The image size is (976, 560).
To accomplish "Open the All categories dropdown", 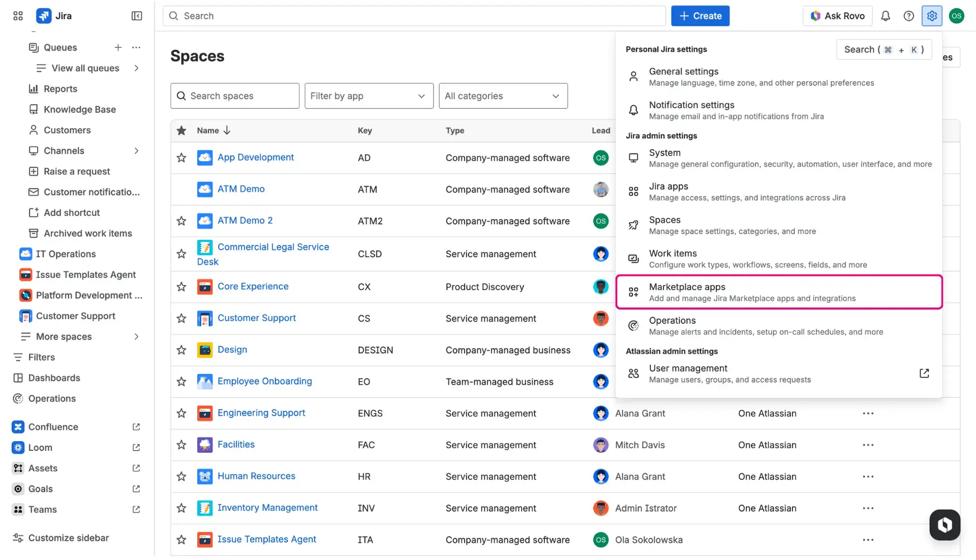I will click(502, 96).
